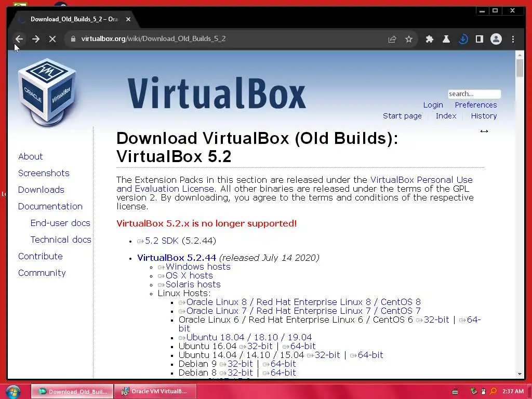
Task: Open VirtualBox Personal Use and Evaluation License link
Action: (421, 180)
